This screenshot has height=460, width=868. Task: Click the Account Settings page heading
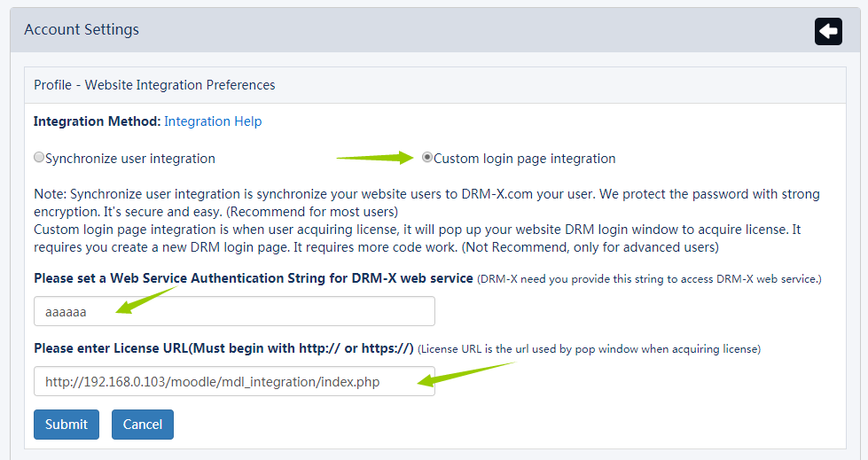pos(82,30)
